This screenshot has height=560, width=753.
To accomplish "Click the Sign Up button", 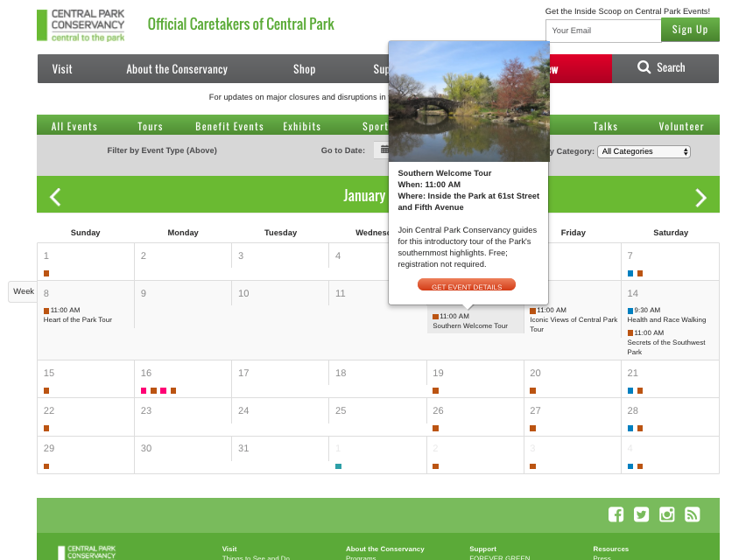I will click(x=690, y=30).
